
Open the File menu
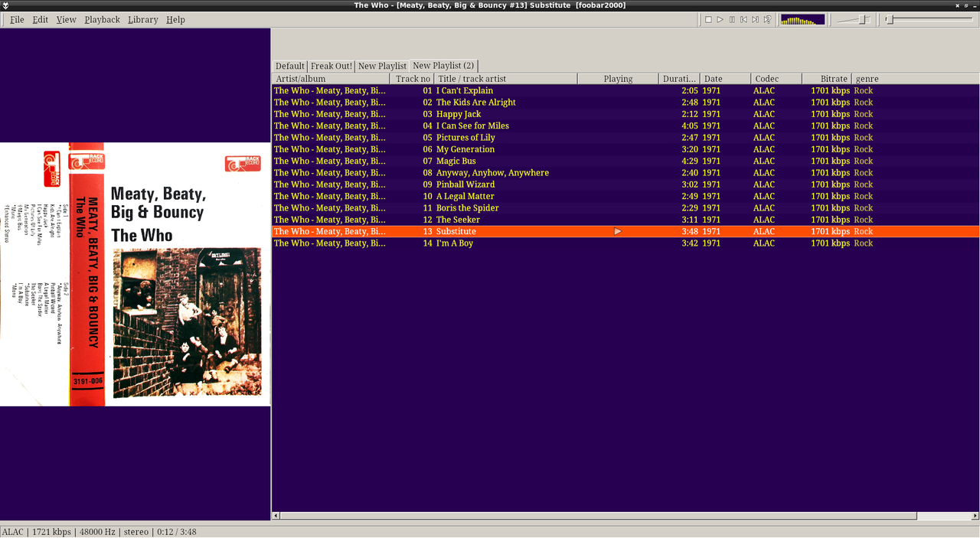[17, 19]
